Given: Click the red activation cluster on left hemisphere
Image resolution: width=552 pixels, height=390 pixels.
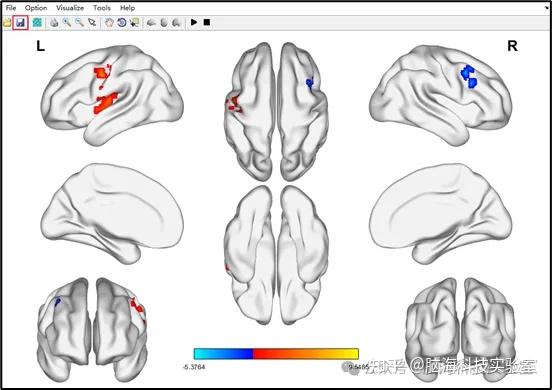Looking at the screenshot, I should (x=106, y=102).
